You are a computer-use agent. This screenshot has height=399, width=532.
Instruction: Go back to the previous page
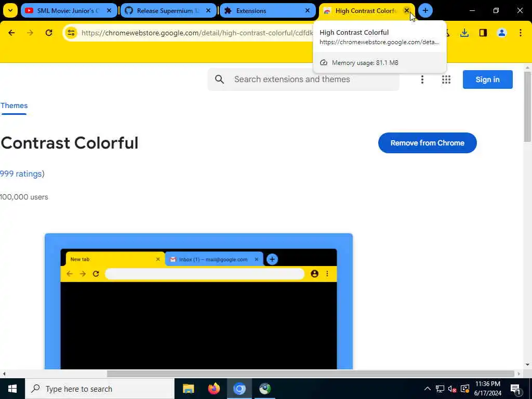11,33
